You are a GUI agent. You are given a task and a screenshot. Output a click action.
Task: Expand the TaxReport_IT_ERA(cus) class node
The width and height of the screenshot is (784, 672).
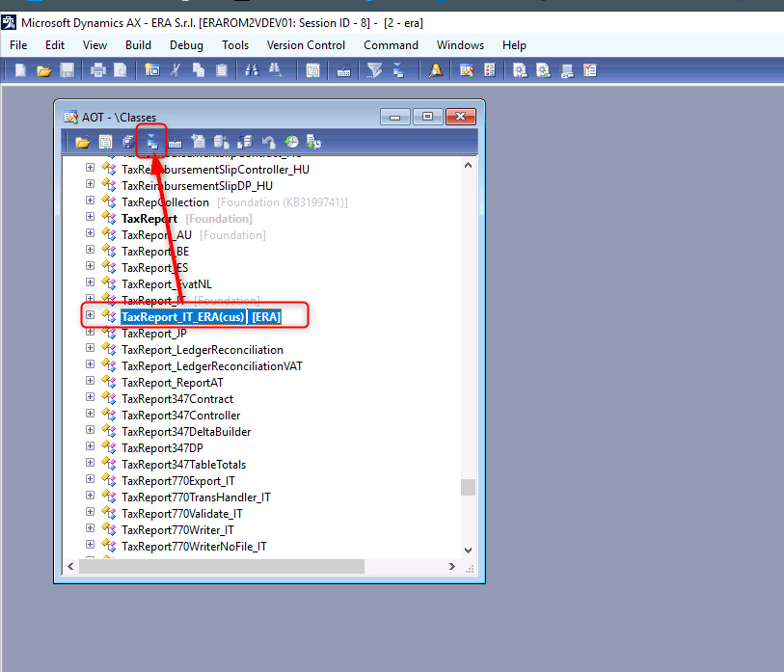coord(90,315)
